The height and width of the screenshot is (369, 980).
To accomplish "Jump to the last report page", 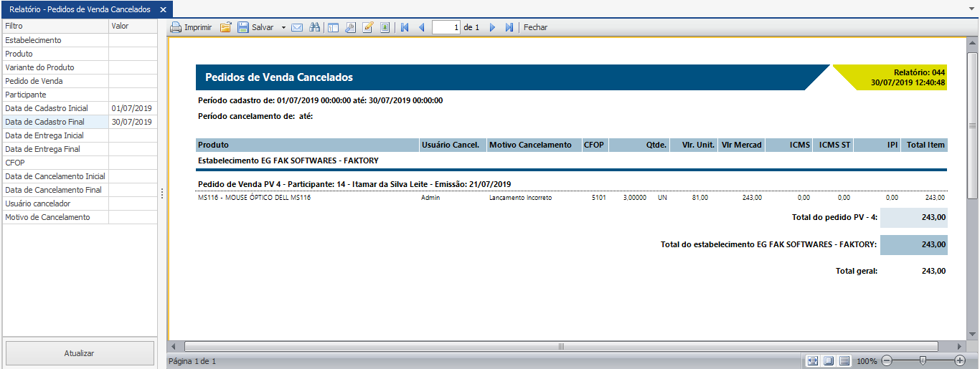I will pyautogui.click(x=509, y=27).
